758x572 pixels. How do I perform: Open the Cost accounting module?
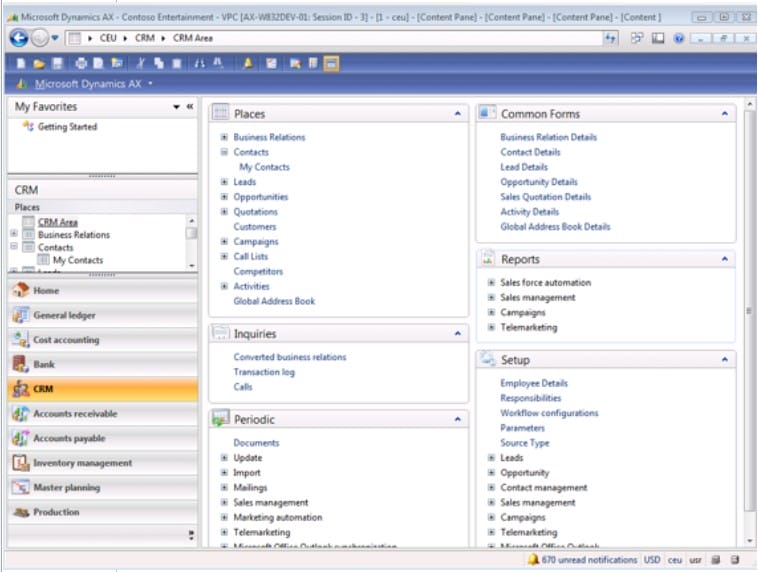pyautogui.click(x=102, y=339)
